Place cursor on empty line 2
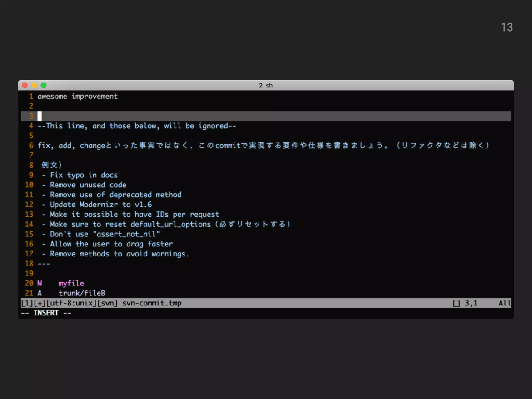The image size is (532, 399). 78,106
